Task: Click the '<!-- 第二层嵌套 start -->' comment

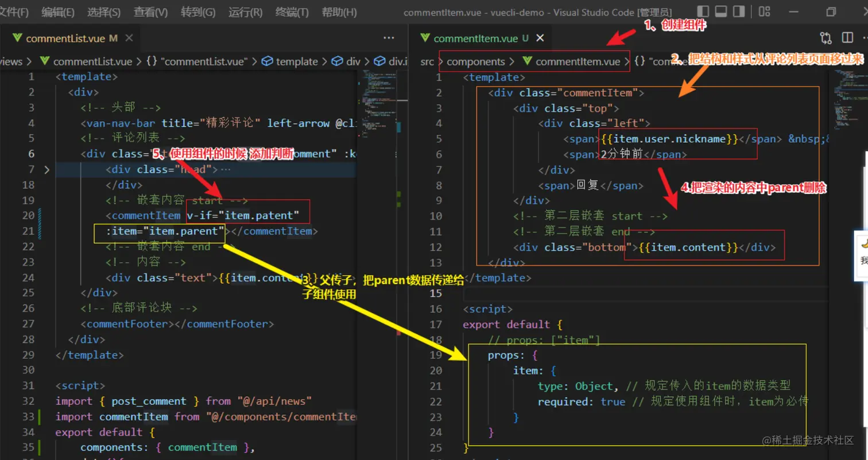Action: point(590,216)
